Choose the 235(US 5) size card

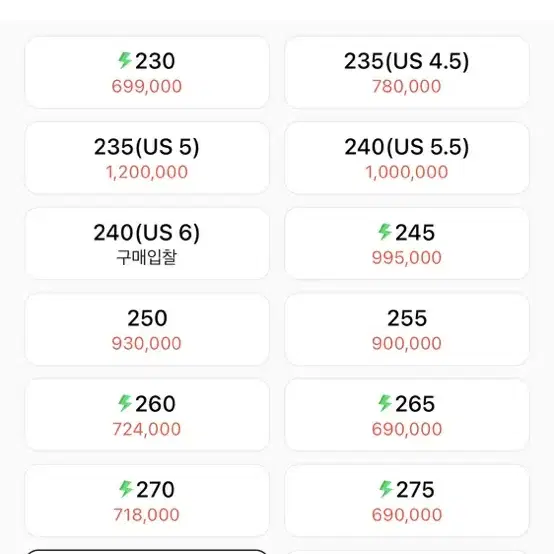click(147, 158)
